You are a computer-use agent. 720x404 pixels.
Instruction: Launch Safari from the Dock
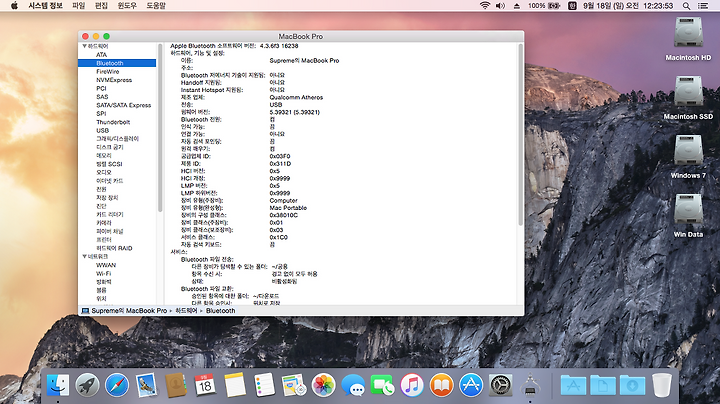click(x=117, y=385)
